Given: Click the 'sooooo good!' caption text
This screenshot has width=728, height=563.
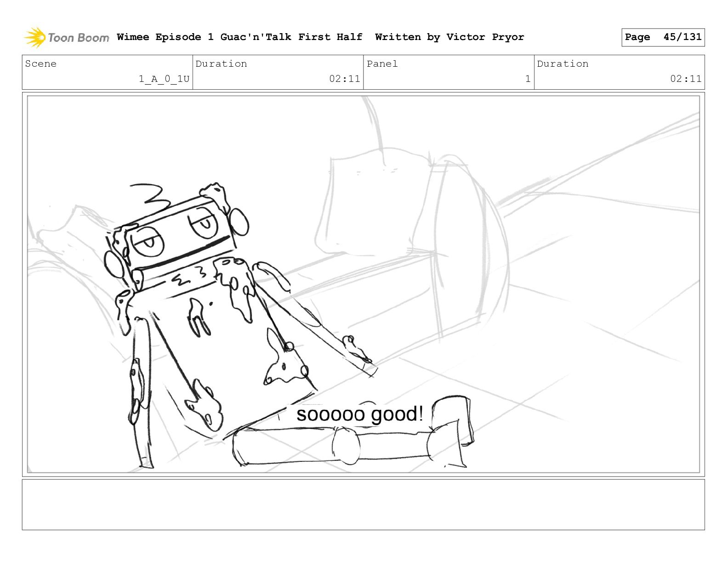Looking at the screenshot, I should [360, 414].
